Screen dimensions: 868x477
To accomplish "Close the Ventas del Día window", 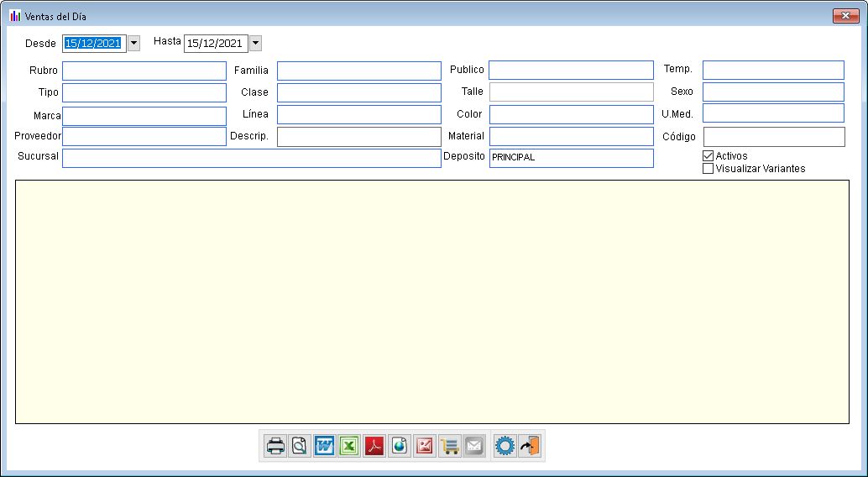I will tap(845, 16).
